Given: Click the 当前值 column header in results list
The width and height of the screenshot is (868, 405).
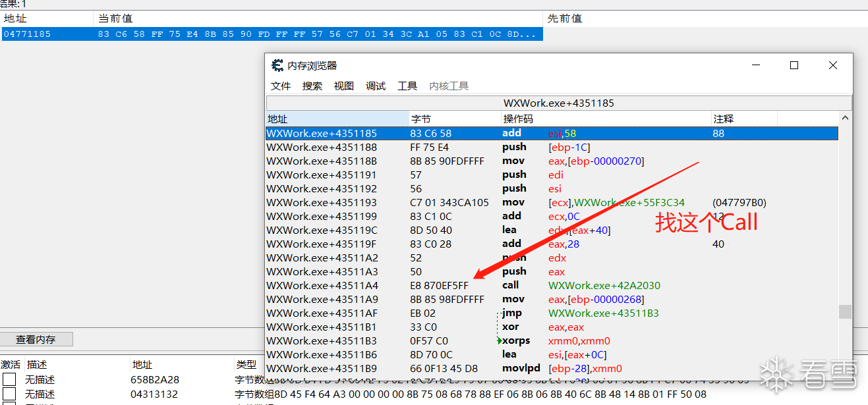Looking at the screenshot, I should click(x=319, y=18).
